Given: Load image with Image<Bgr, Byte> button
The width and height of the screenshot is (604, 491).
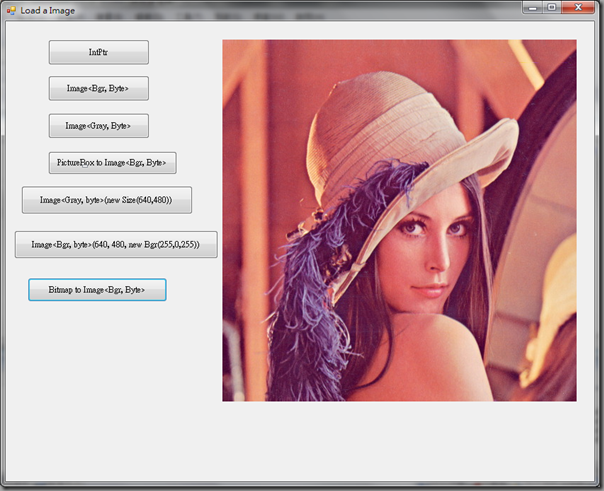Looking at the screenshot, I should pos(99,88).
